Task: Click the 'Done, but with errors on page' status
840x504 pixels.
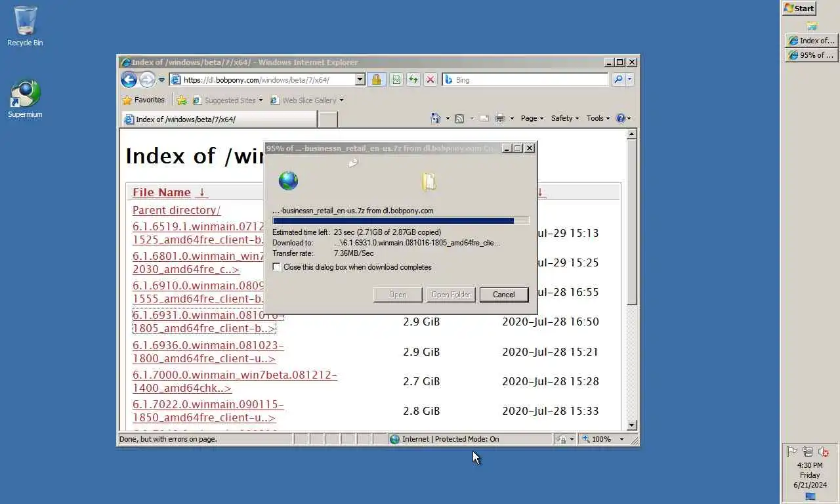Action: (168, 439)
